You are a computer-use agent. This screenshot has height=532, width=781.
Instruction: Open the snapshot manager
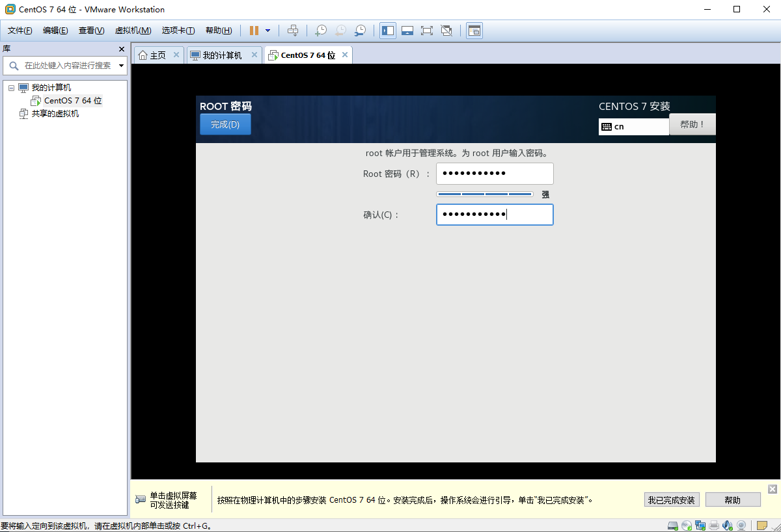tap(360, 31)
